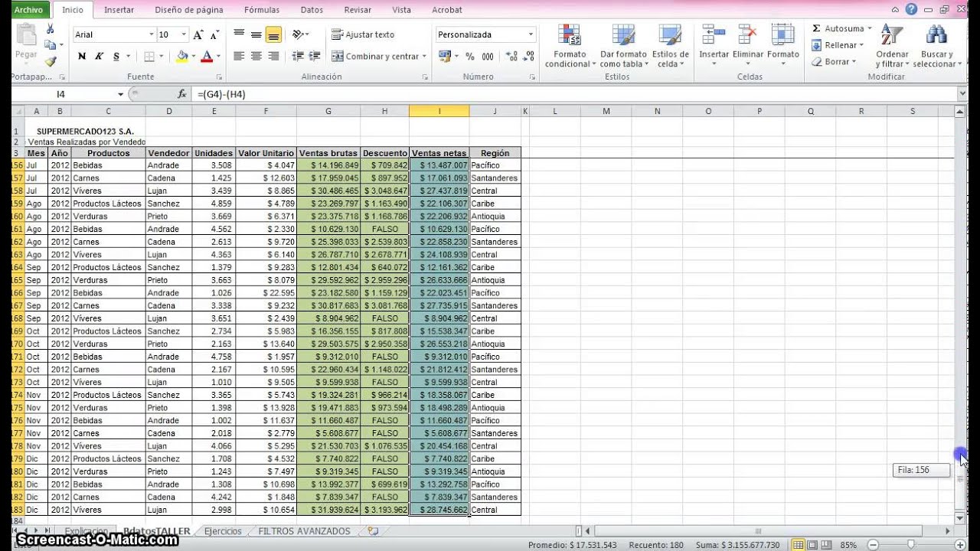Image resolution: width=980 pixels, height=551 pixels.
Task: Click into the formula bar =(G4)-(H4)
Action: click(574, 94)
